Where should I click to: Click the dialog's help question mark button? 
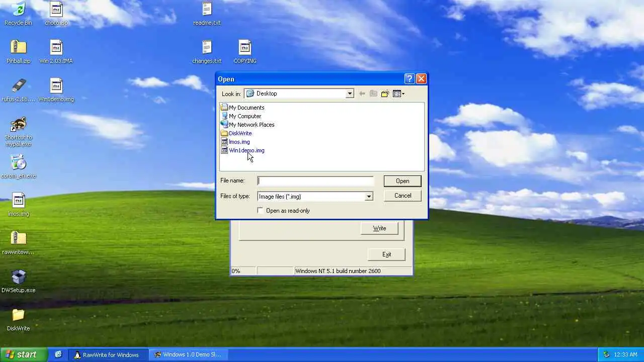[x=410, y=79]
